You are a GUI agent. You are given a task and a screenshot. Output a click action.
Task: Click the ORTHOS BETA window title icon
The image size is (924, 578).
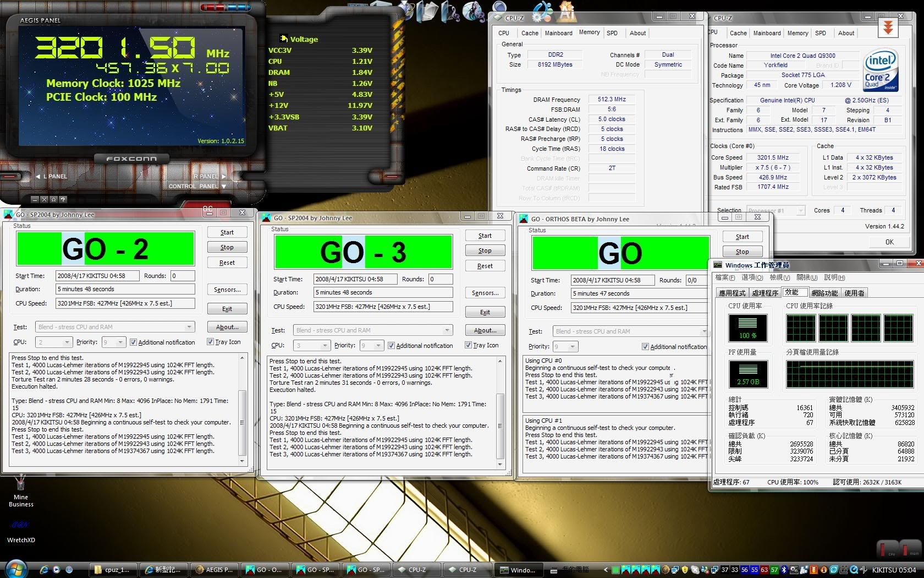click(x=524, y=219)
